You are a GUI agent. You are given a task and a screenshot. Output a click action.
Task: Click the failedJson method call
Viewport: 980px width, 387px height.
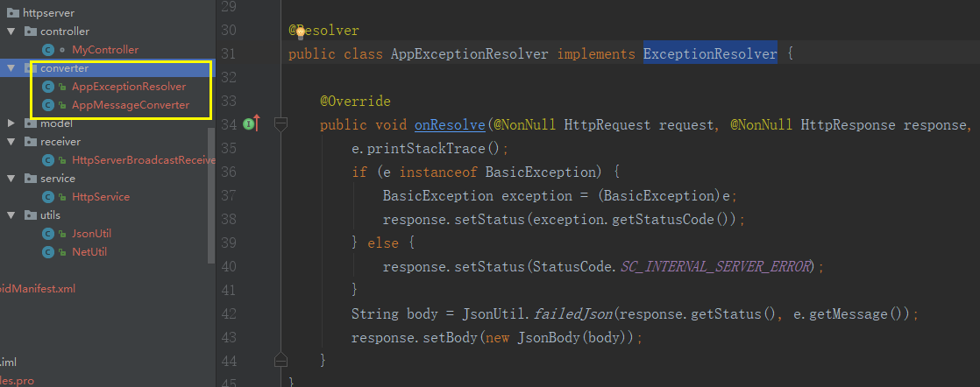pyautogui.click(x=573, y=314)
